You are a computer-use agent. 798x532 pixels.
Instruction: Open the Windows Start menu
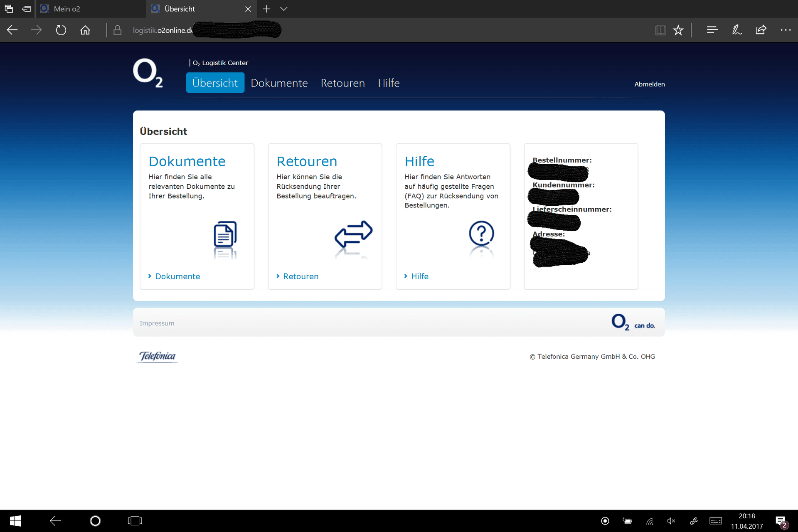coord(15,521)
